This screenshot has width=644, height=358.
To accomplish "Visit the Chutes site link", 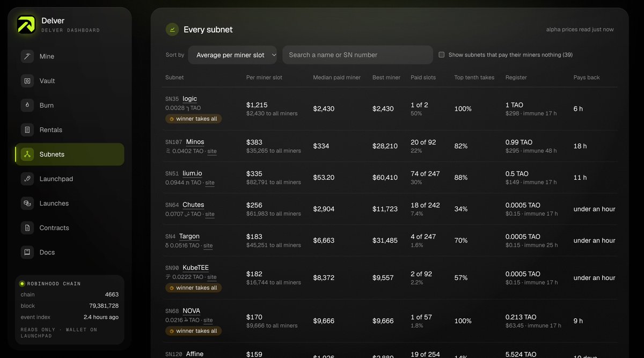I will [x=210, y=214].
